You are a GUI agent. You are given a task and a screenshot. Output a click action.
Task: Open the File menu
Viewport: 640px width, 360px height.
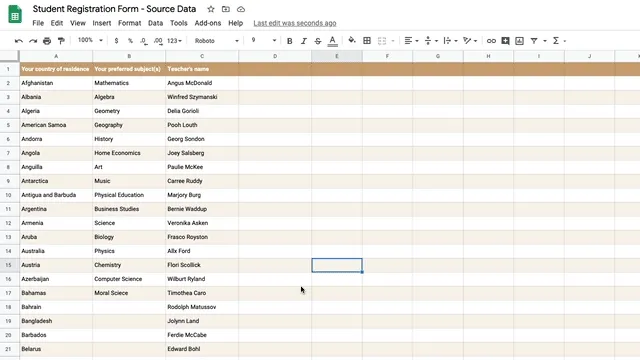click(38, 23)
